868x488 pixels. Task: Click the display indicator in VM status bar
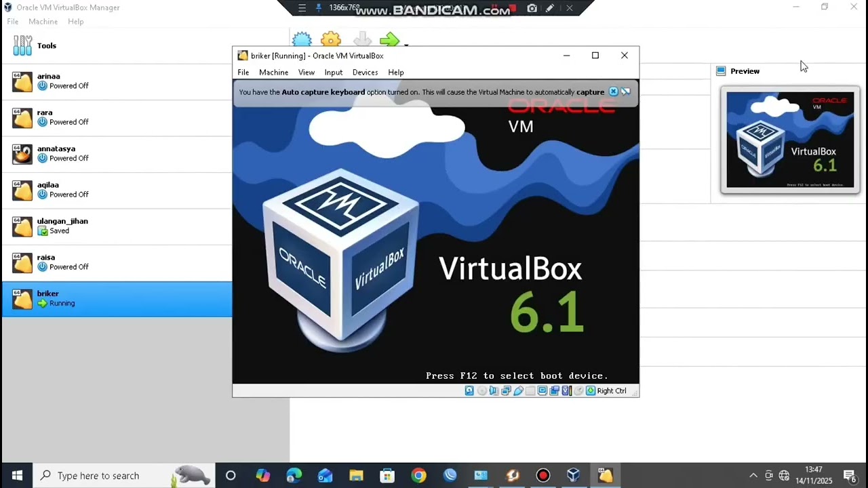(542, 390)
